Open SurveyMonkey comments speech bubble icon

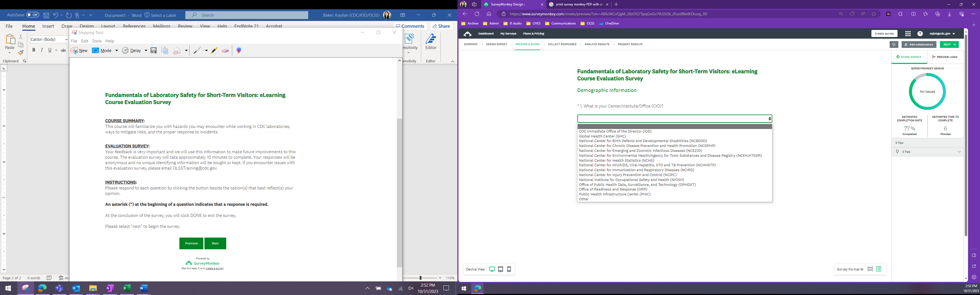894,44
